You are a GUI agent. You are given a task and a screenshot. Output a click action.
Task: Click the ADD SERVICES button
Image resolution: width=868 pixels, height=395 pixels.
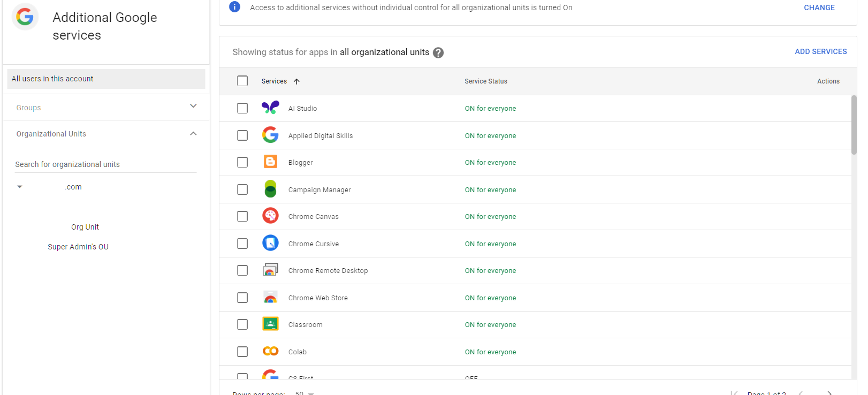tap(821, 51)
